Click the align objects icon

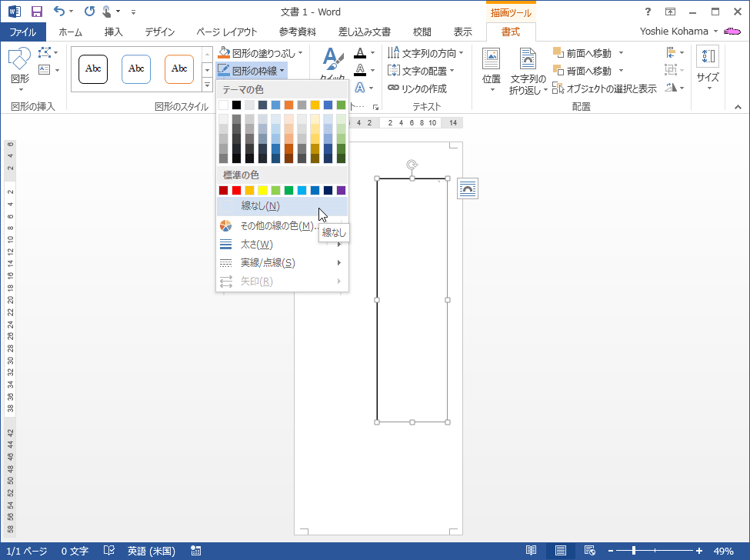[671, 52]
